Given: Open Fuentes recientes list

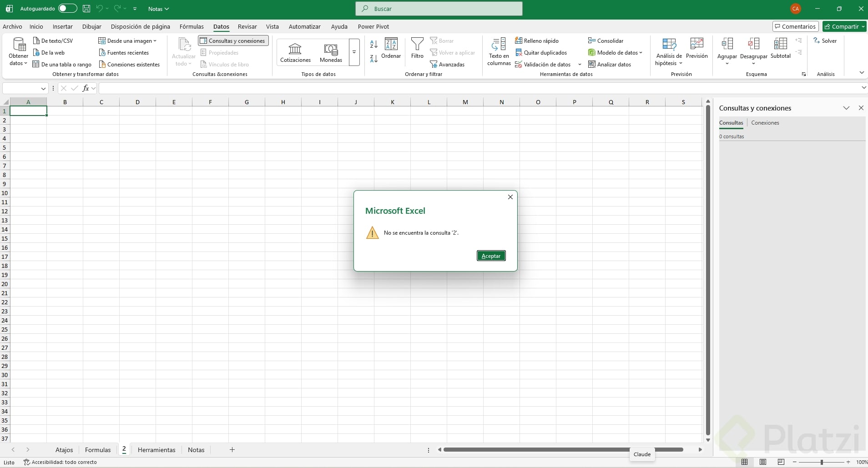Looking at the screenshot, I should (124, 53).
